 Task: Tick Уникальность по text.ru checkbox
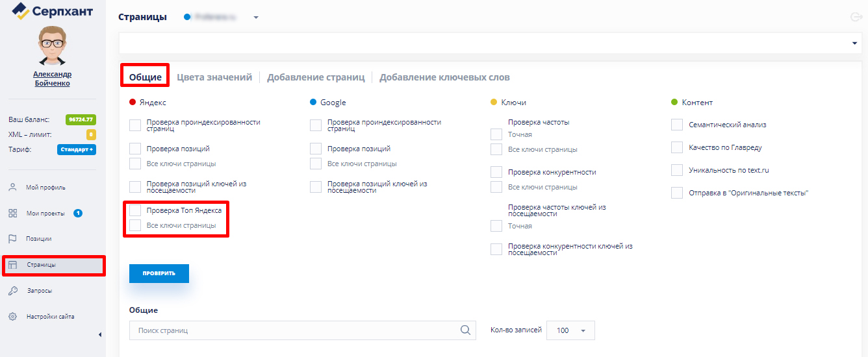677,170
